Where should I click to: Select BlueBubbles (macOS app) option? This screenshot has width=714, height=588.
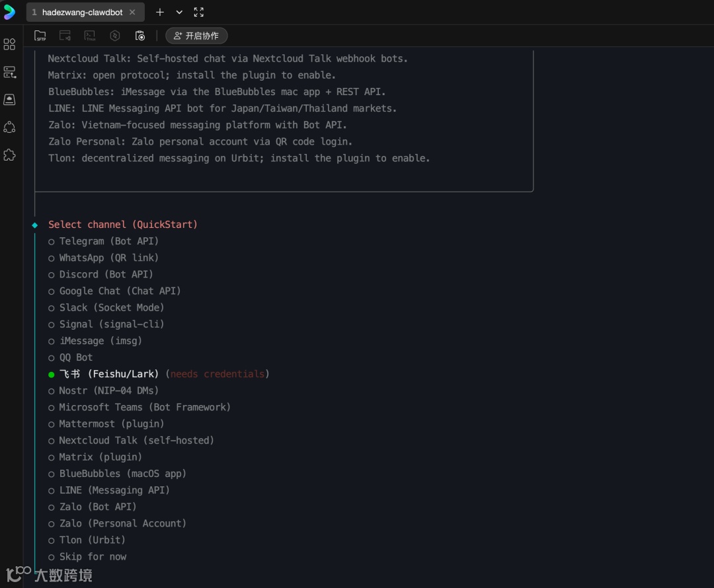point(117,474)
